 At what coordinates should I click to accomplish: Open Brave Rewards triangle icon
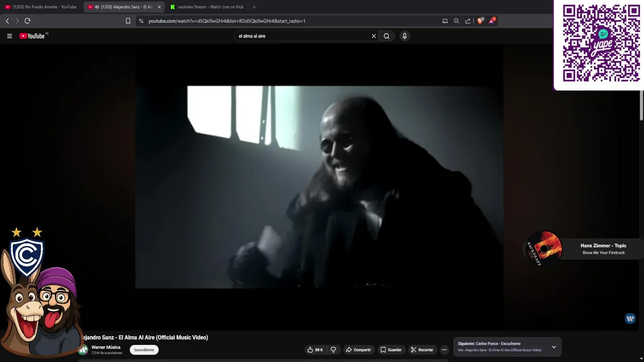pyautogui.click(x=492, y=21)
